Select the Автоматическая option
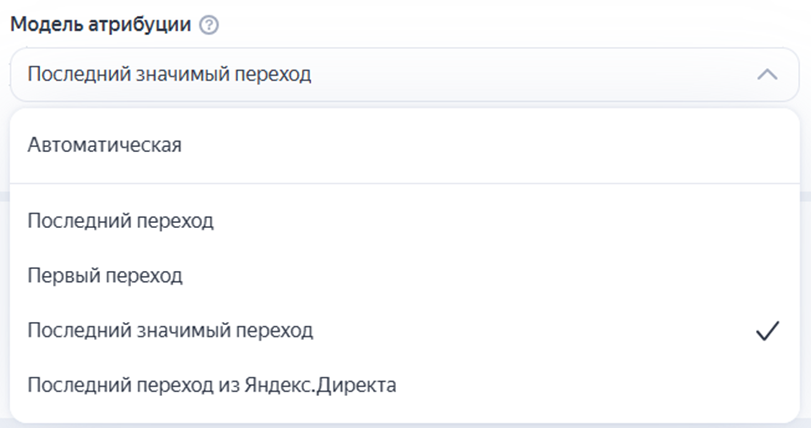This screenshot has width=811, height=428. click(x=105, y=145)
